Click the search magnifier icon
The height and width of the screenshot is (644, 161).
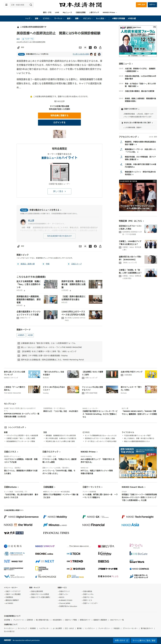pos(31,5)
